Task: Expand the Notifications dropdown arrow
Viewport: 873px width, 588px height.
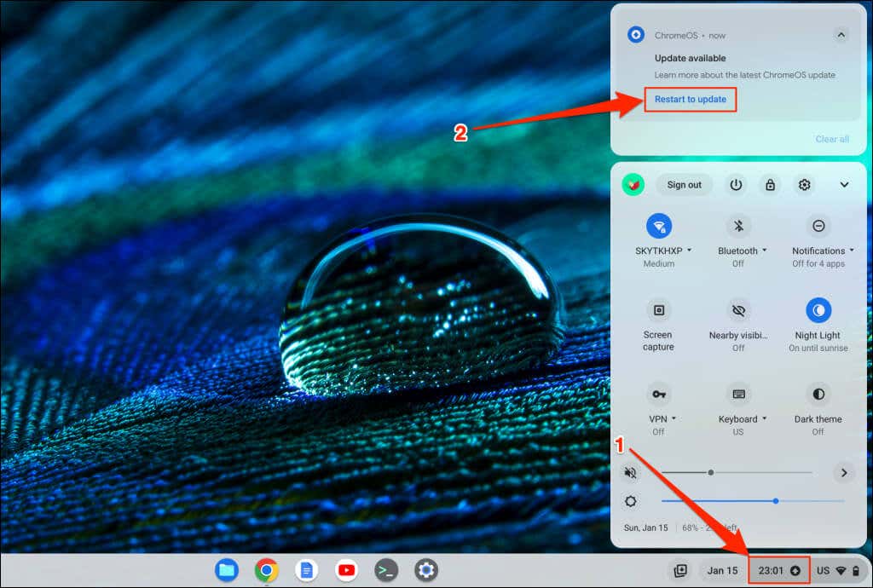Action: click(852, 251)
